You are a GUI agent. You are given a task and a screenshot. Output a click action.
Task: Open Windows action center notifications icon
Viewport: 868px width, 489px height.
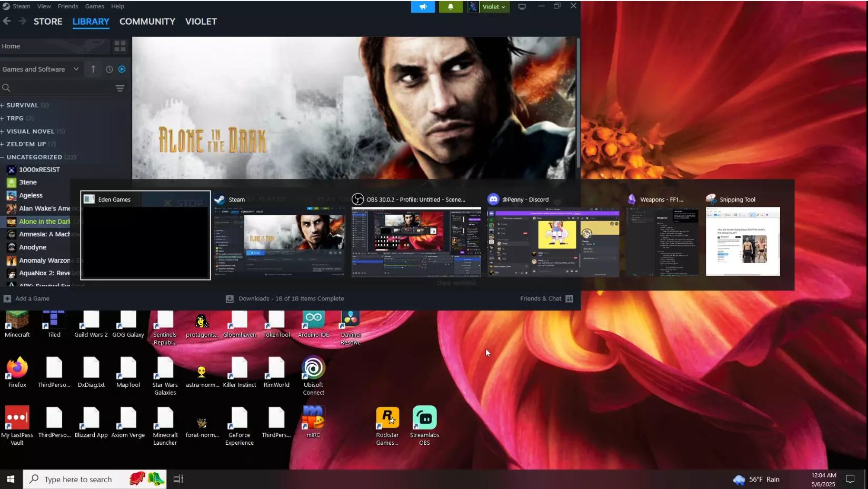pyautogui.click(x=850, y=479)
